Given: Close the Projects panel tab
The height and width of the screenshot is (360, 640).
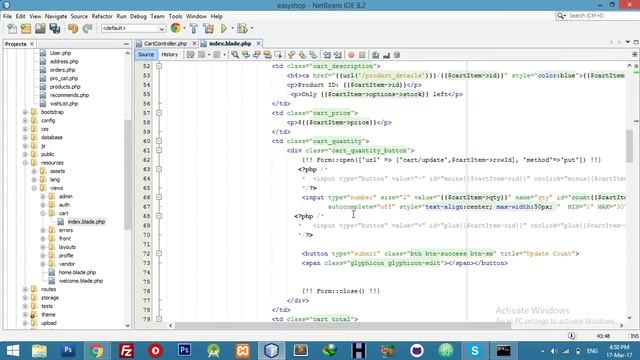Looking at the screenshot, I should click(32, 44).
